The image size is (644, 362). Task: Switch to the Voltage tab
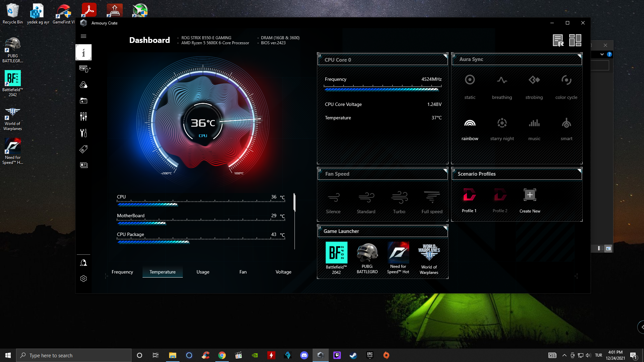[x=283, y=272]
